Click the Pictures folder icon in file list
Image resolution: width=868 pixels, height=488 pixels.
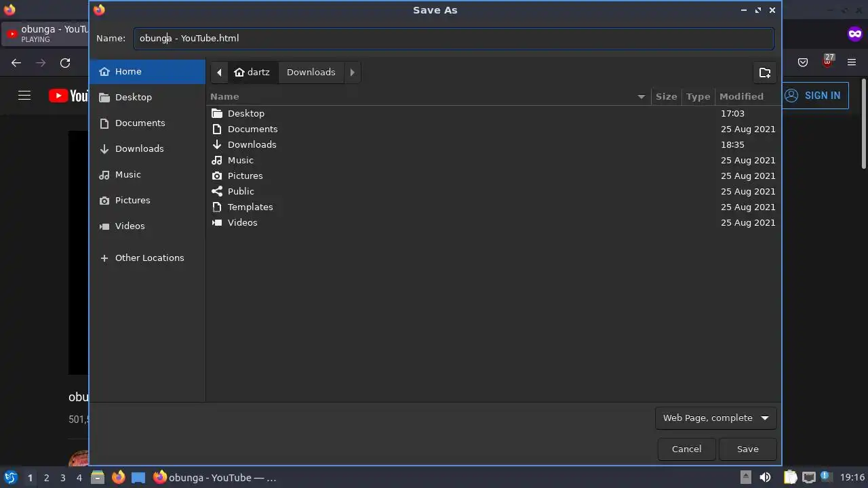click(217, 176)
